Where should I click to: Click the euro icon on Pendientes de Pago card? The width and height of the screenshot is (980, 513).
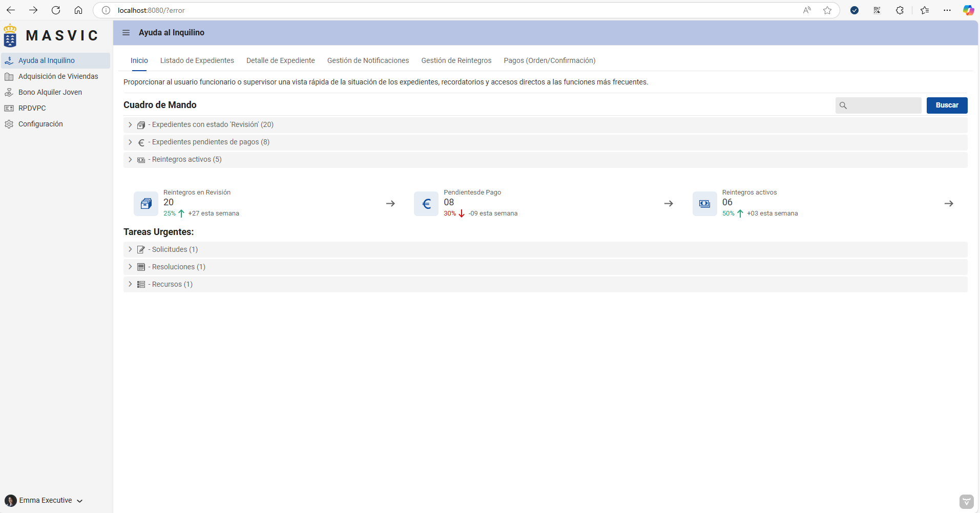[x=426, y=204]
